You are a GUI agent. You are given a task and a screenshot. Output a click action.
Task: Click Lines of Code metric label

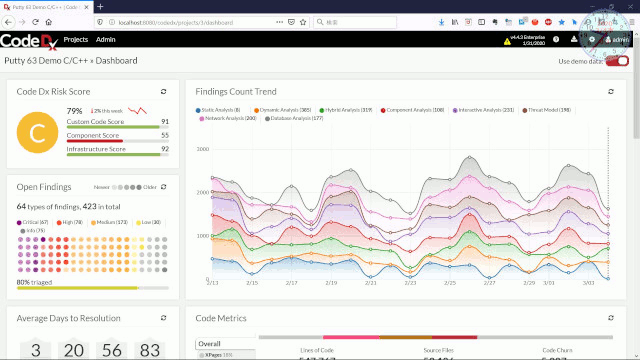coord(317,350)
